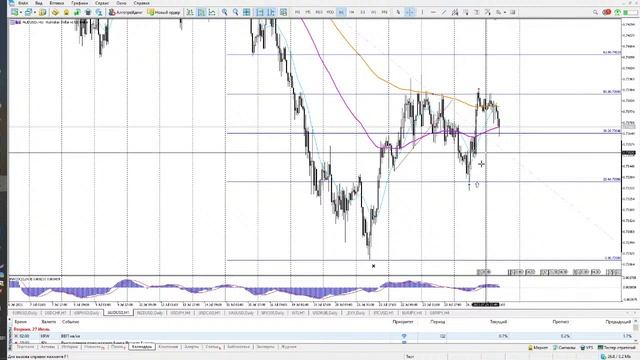Click the tile windows icon
This screenshot has width=640, height=360.
point(247,12)
